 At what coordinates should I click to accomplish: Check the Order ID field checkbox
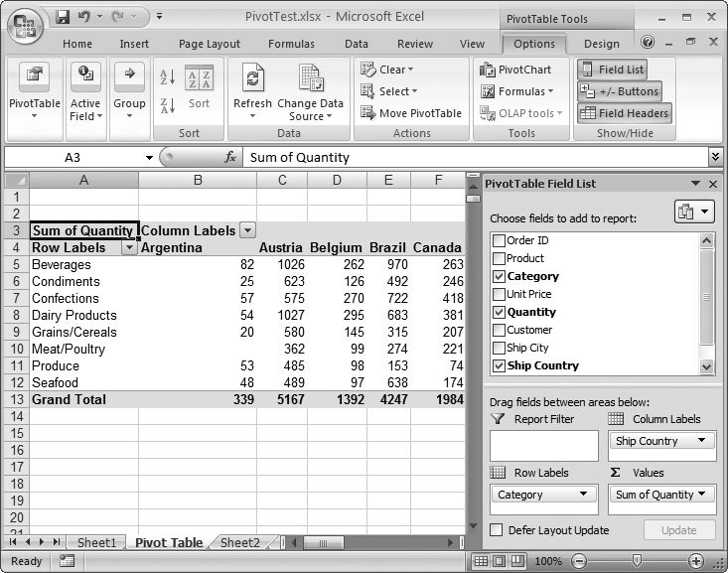499,240
